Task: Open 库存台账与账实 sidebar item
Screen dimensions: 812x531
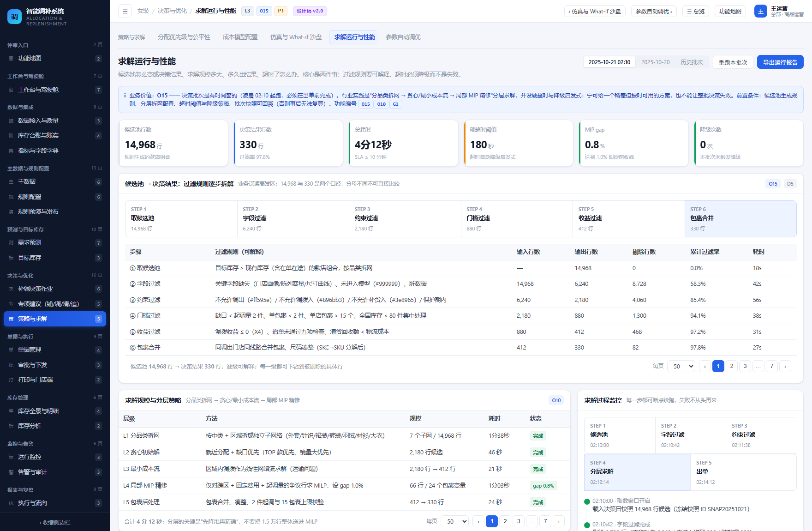Action: [x=55, y=136]
